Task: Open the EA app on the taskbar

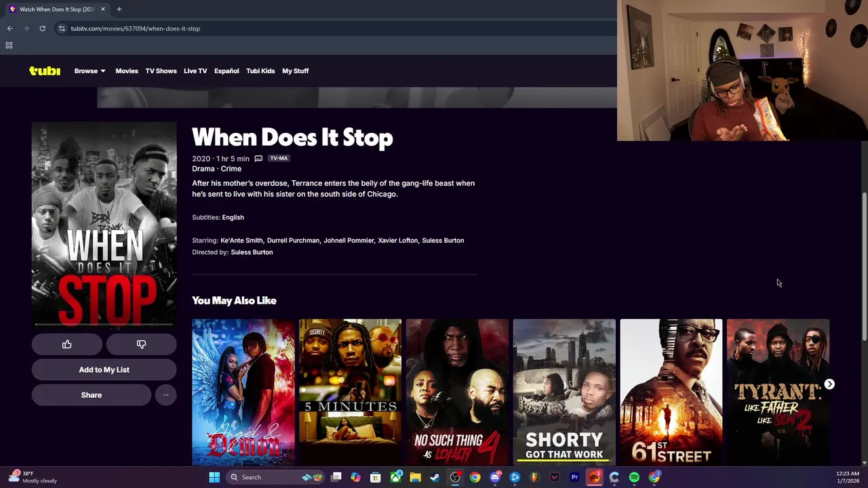Action: [x=594, y=477]
